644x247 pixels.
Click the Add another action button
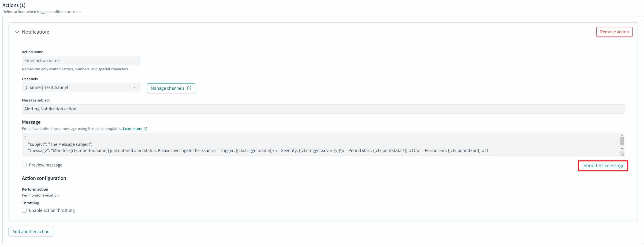point(31,232)
